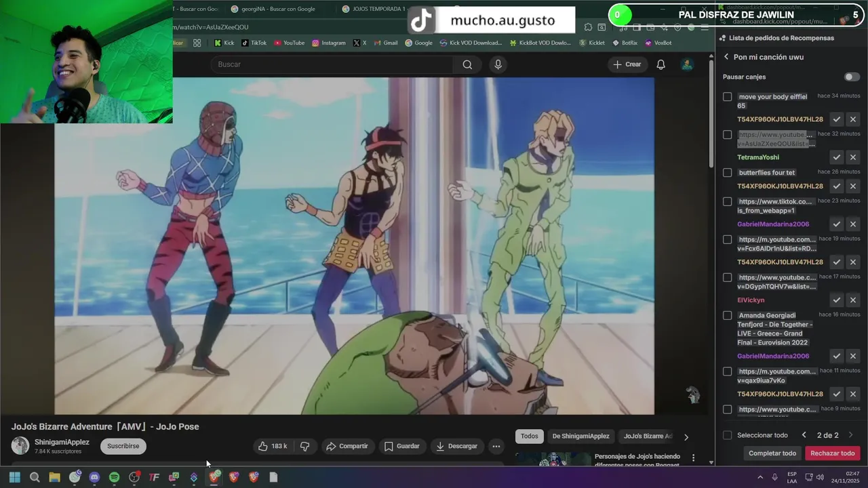
Task: Toggle the Pausar canjes switch
Action: click(x=852, y=77)
